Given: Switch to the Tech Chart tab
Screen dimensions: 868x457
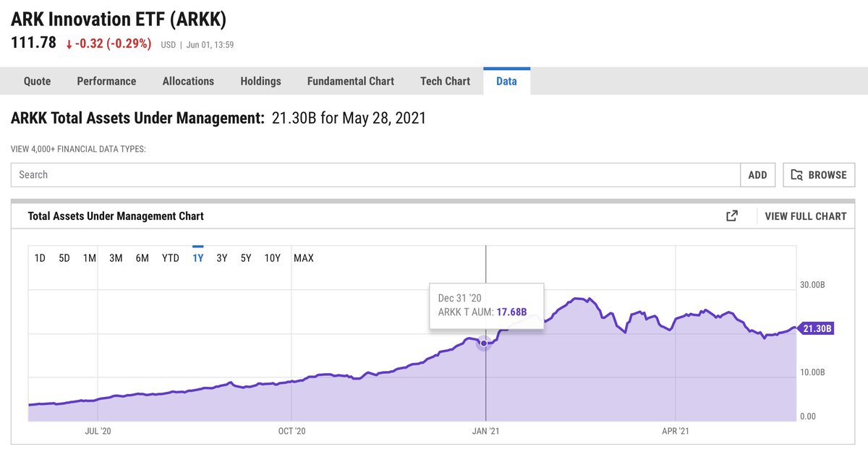Looking at the screenshot, I should tap(445, 81).
